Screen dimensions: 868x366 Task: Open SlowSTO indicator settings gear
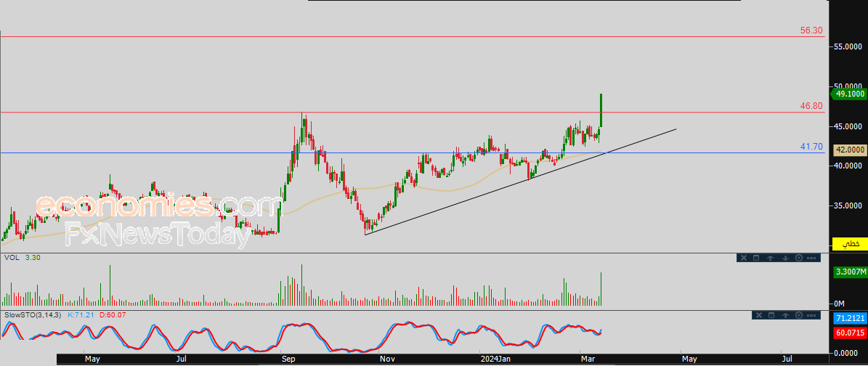(x=799, y=315)
